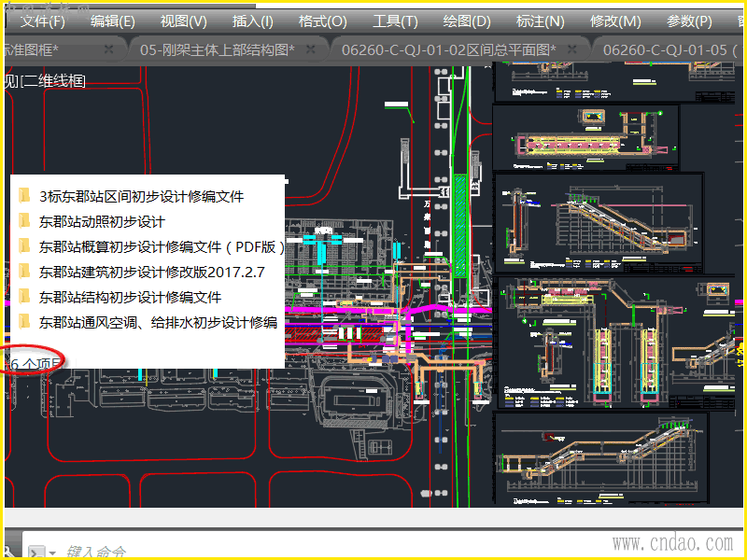Expand the recent commands dropdown arrow
Image resolution: width=747 pixels, height=560 pixels.
tap(52, 553)
